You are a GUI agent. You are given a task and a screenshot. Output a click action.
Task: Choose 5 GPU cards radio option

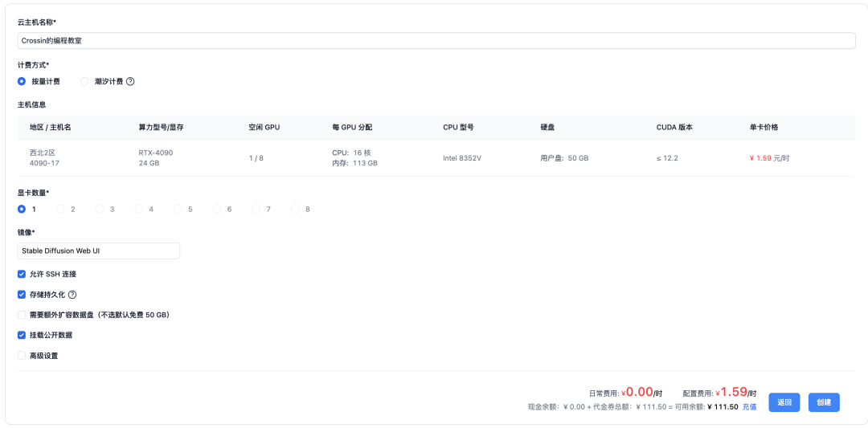(178, 209)
